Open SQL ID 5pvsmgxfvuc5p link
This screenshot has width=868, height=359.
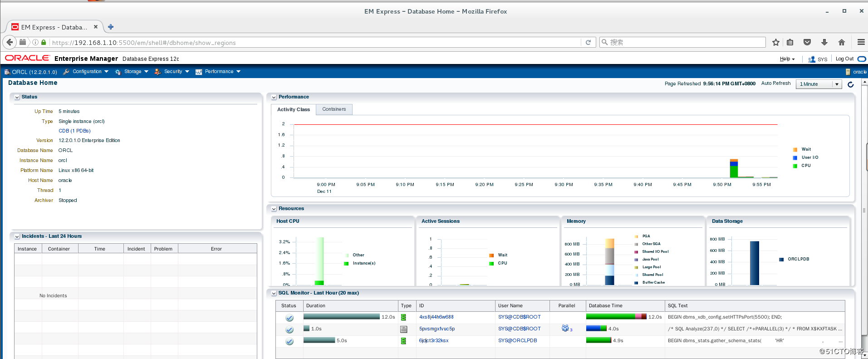(x=437, y=329)
